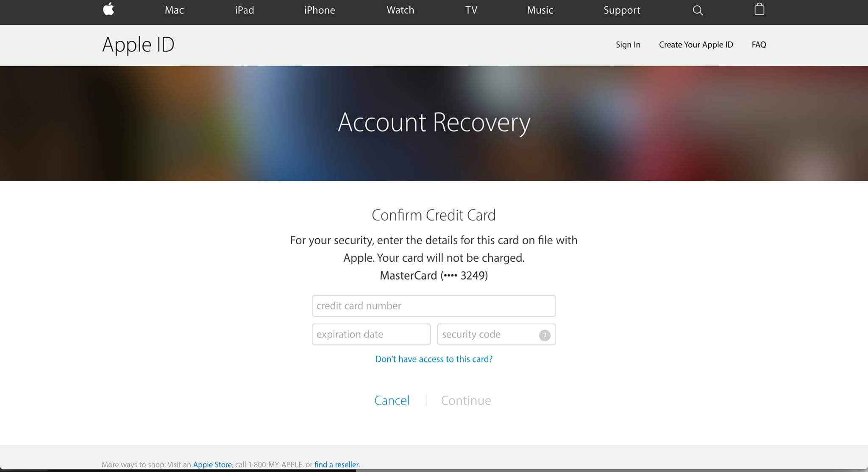The width and height of the screenshot is (868, 472).
Task: Click the iPad navigation icon
Action: point(243,10)
